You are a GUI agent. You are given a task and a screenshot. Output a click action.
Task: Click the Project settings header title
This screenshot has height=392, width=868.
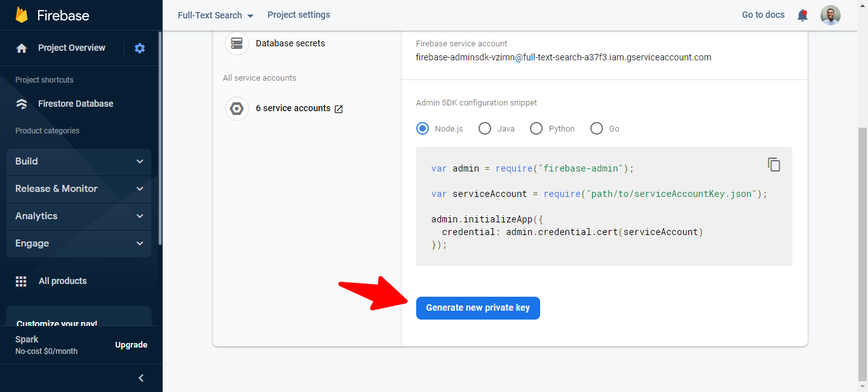(299, 15)
